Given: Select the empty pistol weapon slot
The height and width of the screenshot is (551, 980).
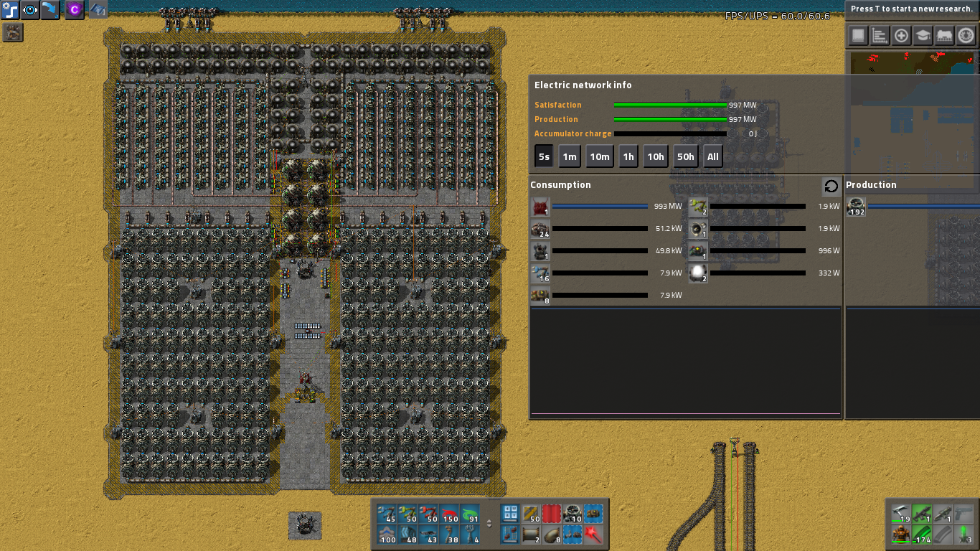Looking at the screenshot, I should [963, 514].
